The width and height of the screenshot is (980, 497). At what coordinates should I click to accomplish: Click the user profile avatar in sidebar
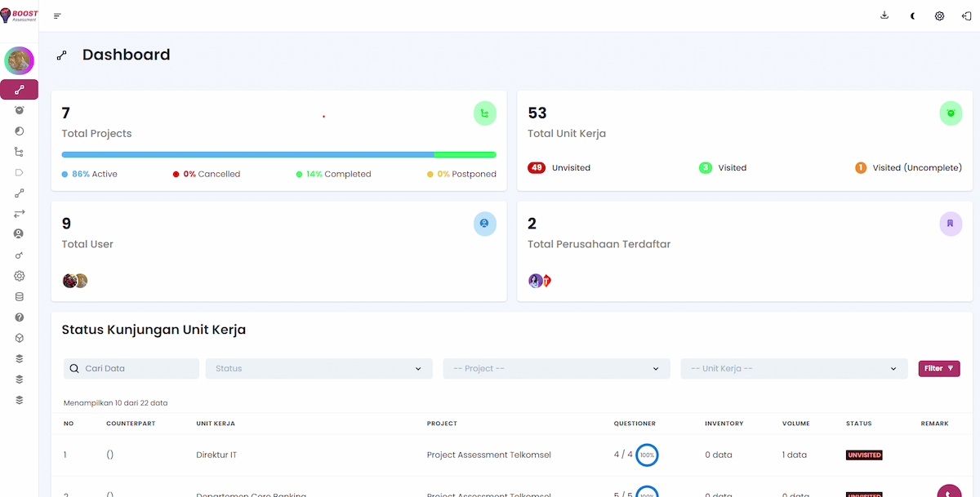pos(19,61)
